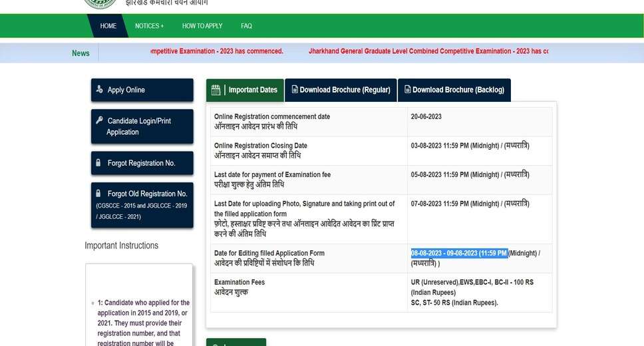Viewport: 644px width, 346px height.
Task: Click the 05-08-2023 fee payment date value
Action: [x=470, y=174]
